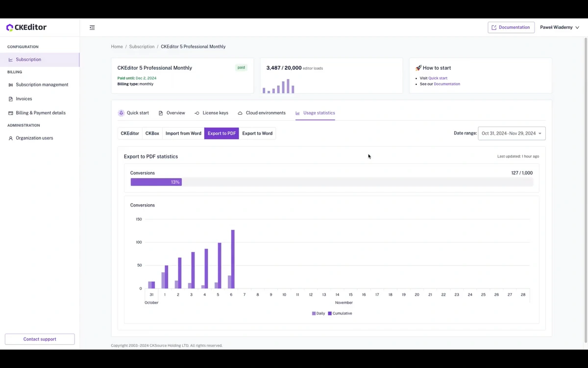Click the CKEditor logo icon
This screenshot has width=588, height=368.
point(10,27)
